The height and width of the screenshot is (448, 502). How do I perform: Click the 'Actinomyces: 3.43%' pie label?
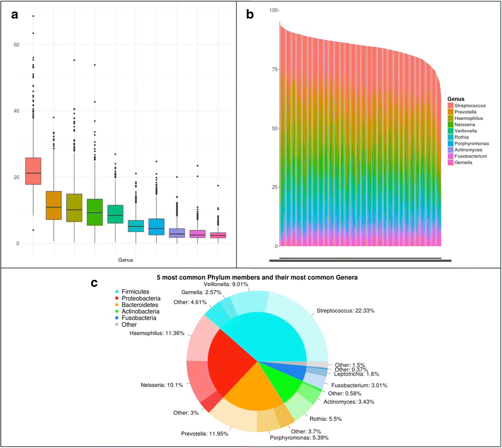tap(349, 402)
